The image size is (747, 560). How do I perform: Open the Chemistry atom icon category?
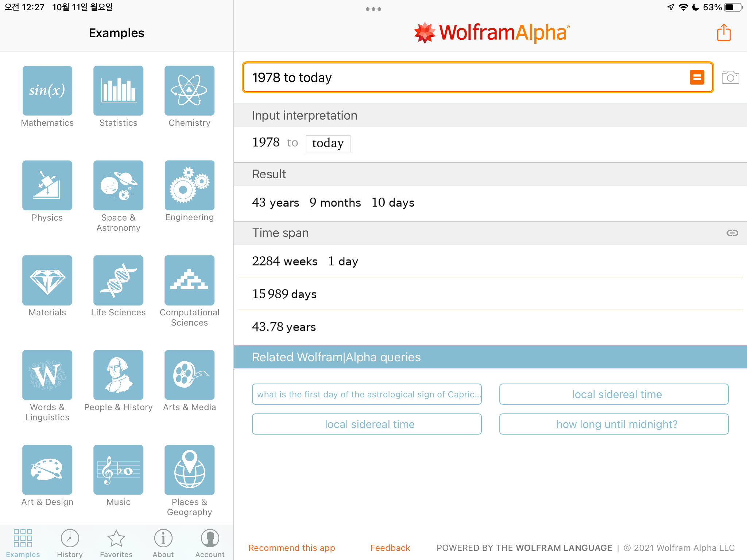pyautogui.click(x=189, y=91)
